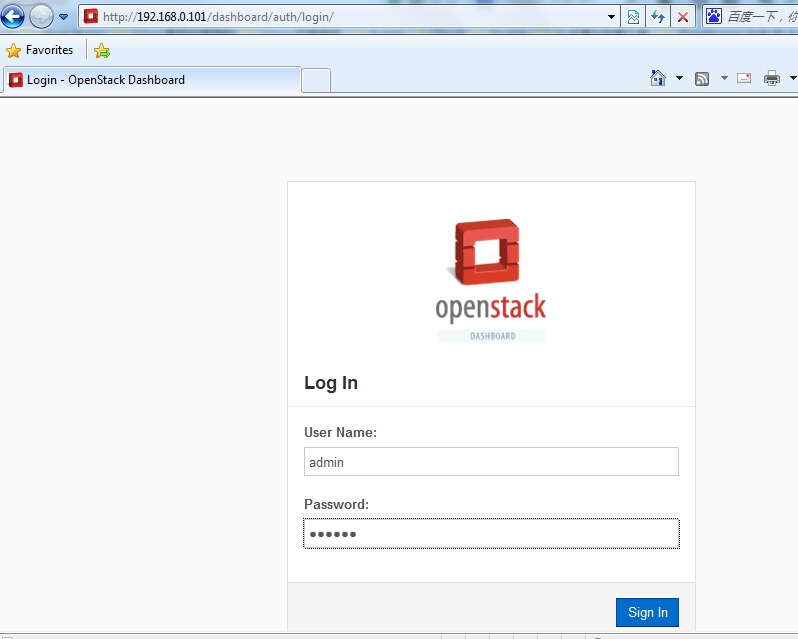Click the RSS Feeds icon in command bar
Image resolution: width=798 pixels, height=639 pixels.
(x=702, y=78)
